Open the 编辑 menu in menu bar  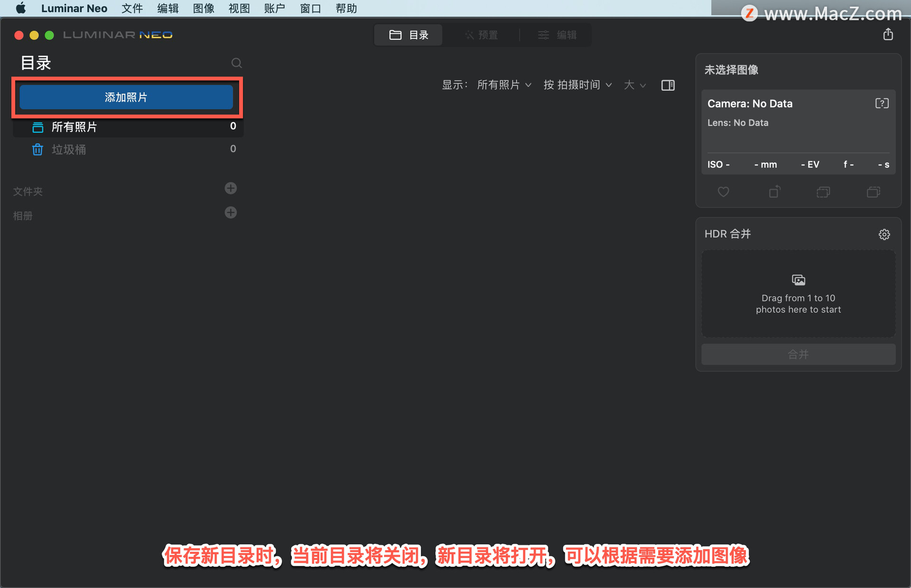(x=168, y=9)
